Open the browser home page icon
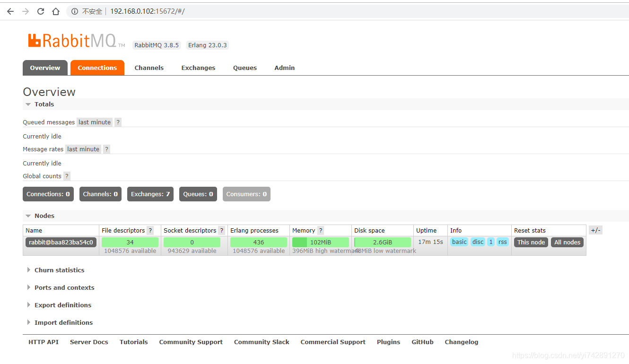 click(x=56, y=11)
